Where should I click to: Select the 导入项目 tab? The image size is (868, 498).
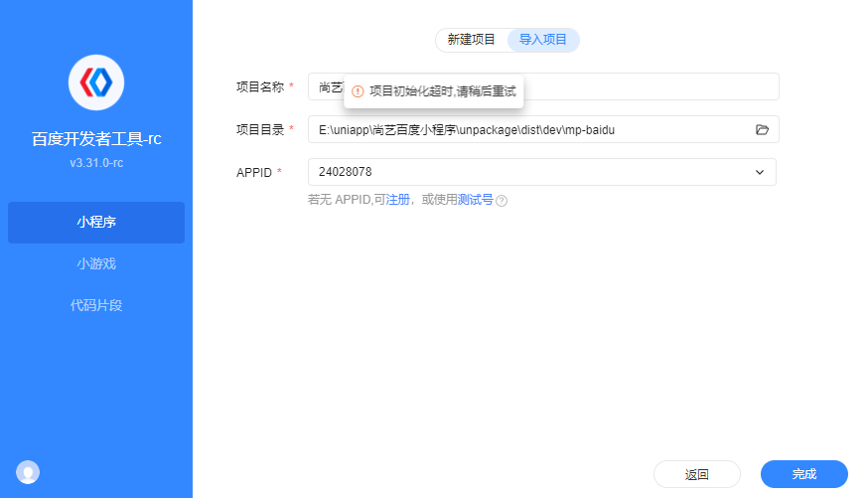click(x=543, y=40)
